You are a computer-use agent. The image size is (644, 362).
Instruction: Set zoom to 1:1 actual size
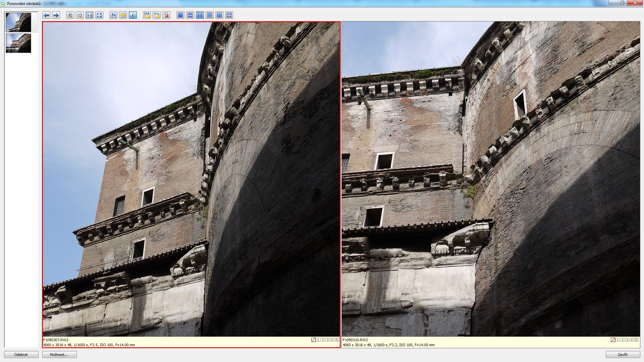pos(90,15)
